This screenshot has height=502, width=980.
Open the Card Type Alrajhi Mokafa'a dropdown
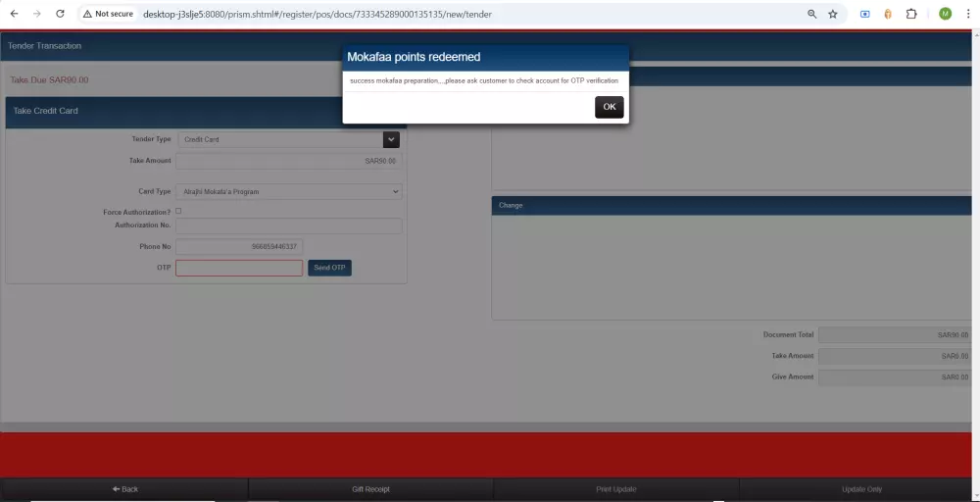pyautogui.click(x=289, y=191)
